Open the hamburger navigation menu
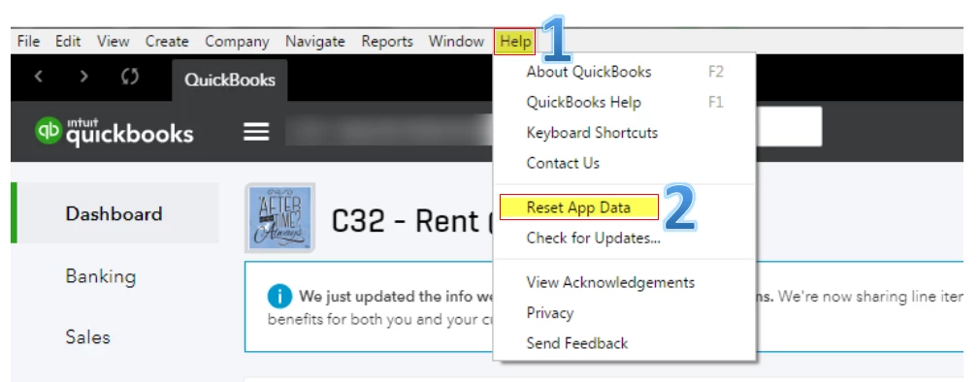Image resolution: width=980 pixels, height=382 pixels. coord(256,132)
